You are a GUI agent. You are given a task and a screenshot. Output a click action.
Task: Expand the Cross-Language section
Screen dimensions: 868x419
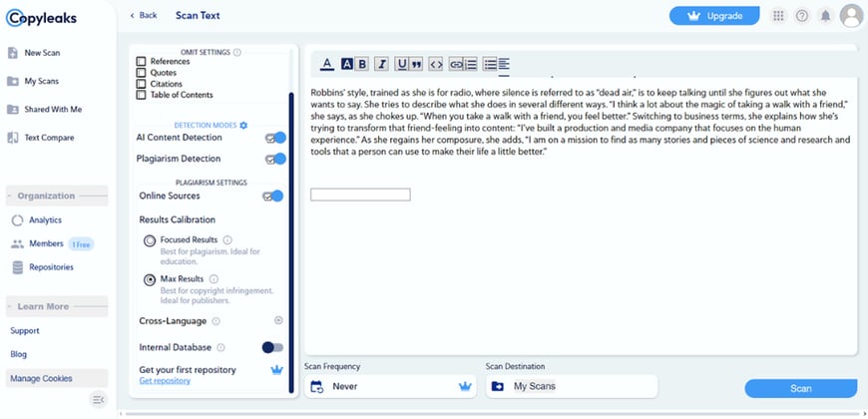[278, 320]
